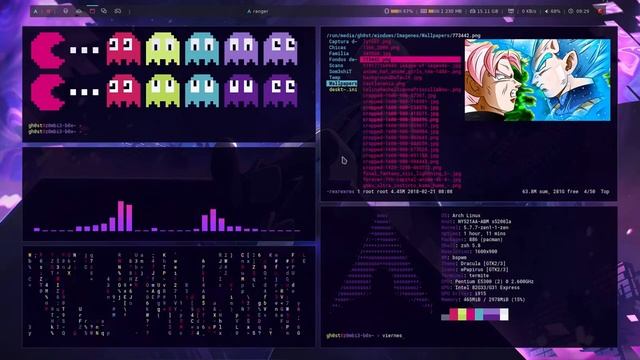Click the cyan block in neofetch palette
This screenshot has height=360, width=640.
coord(479,314)
